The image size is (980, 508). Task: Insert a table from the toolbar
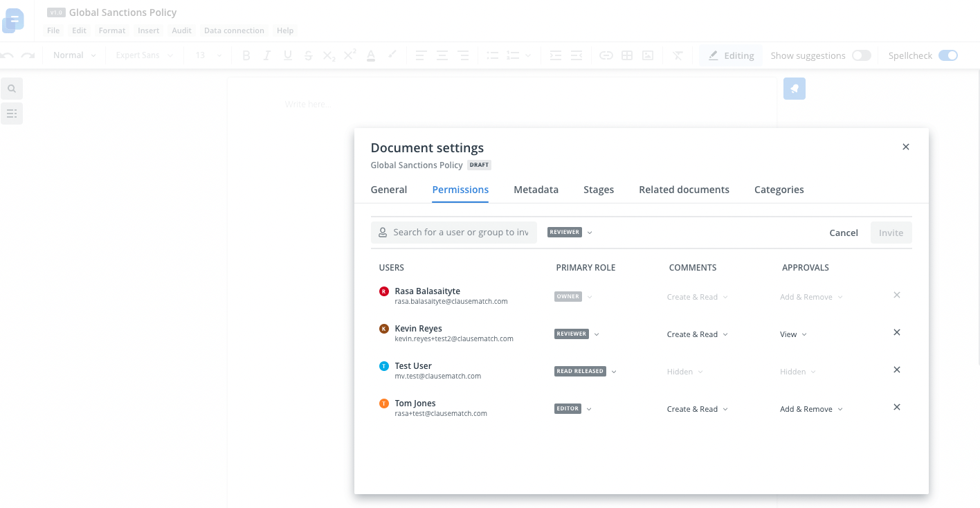tap(626, 55)
